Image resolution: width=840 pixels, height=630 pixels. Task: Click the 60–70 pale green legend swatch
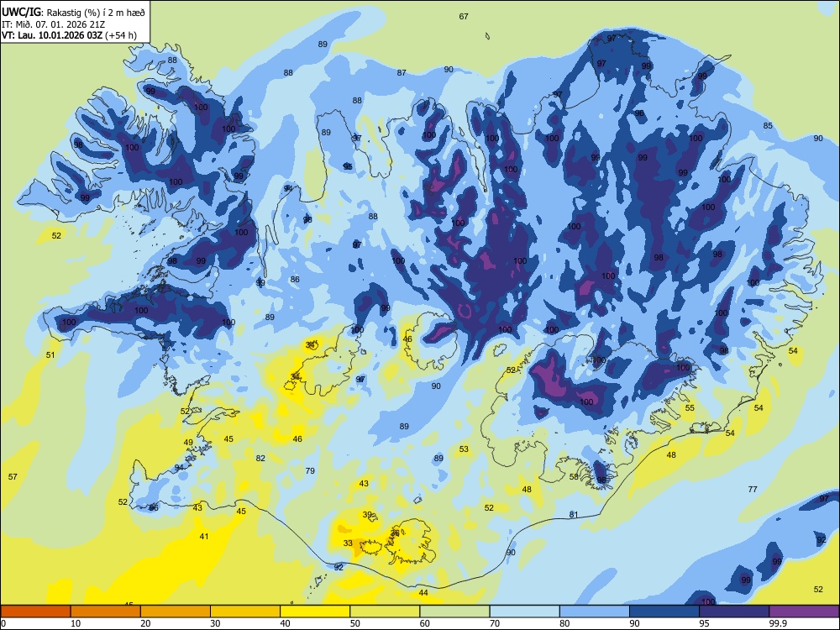coord(454,612)
